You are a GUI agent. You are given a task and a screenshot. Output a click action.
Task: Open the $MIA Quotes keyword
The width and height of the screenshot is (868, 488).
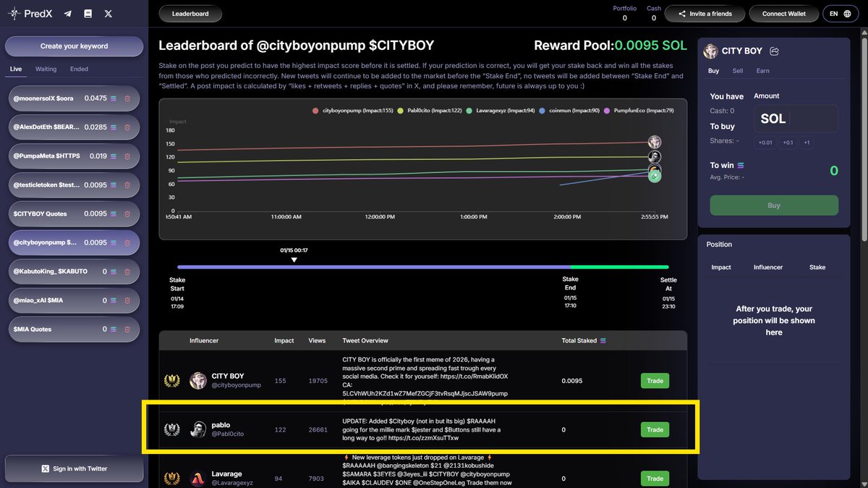click(74, 329)
